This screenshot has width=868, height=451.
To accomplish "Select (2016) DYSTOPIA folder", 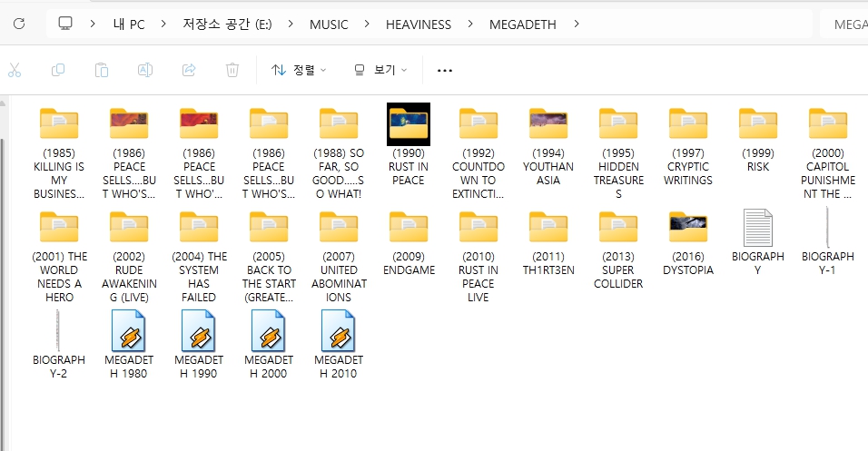I will [x=688, y=243].
